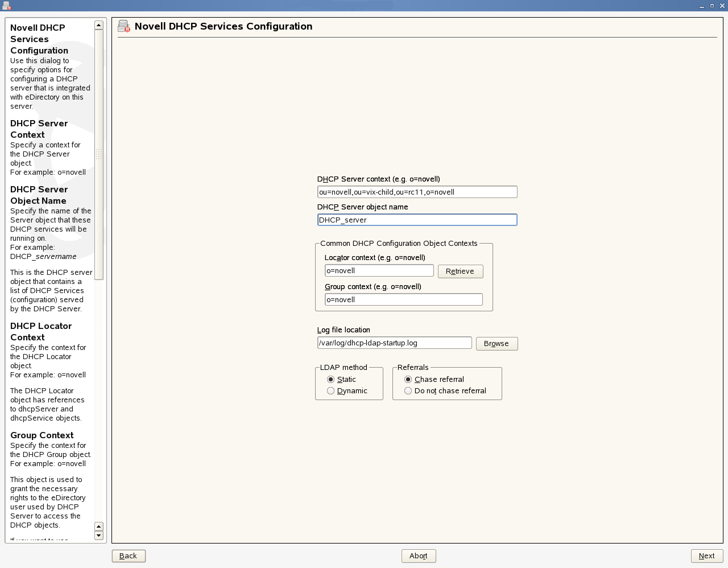This screenshot has width=728, height=568.
Task: Click the Log file location text field
Action: click(395, 343)
